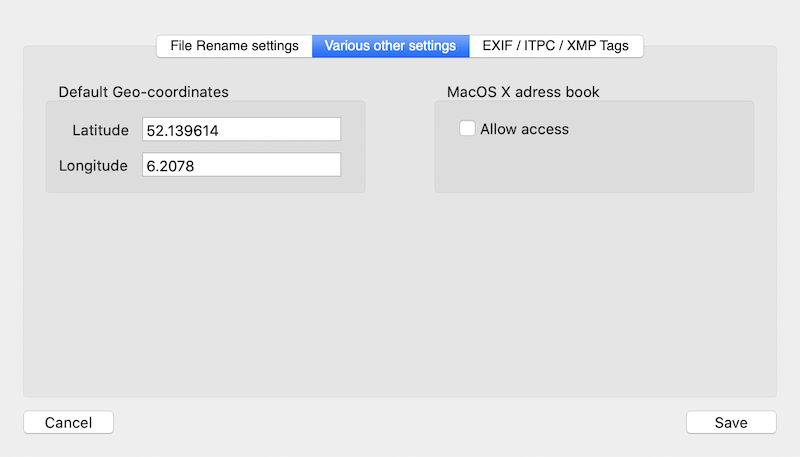Click the Save button
Screen dimensions: 800x457
[x=731, y=422]
